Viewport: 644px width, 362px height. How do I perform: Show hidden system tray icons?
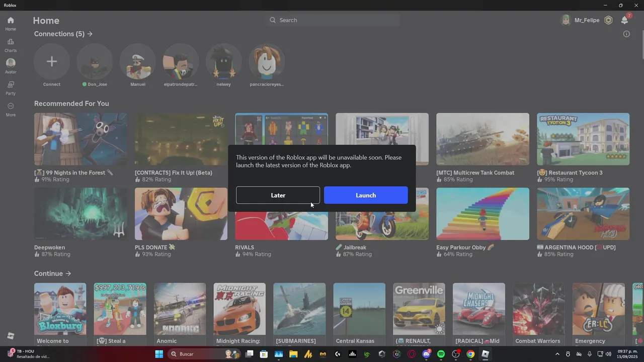point(557,354)
